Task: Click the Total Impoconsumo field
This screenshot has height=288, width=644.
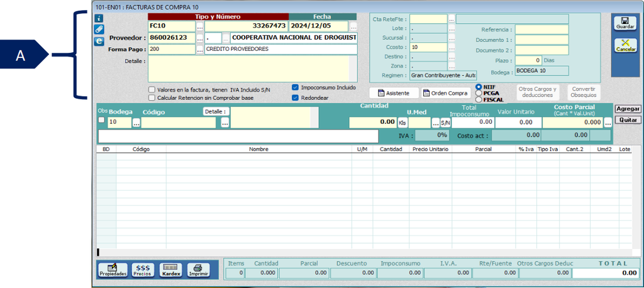Action: 473,123
